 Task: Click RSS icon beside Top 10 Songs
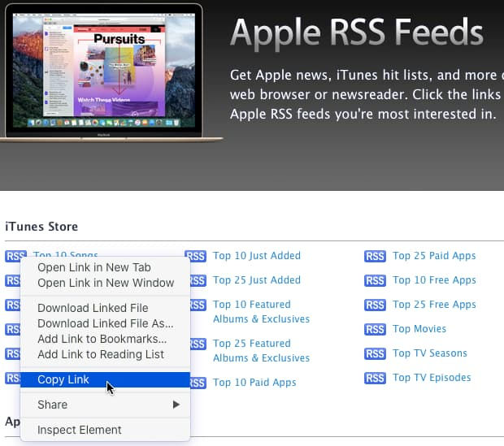[15, 256]
